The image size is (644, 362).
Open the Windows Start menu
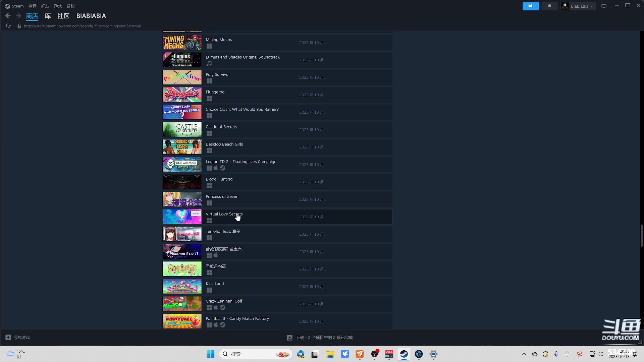[x=210, y=354]
